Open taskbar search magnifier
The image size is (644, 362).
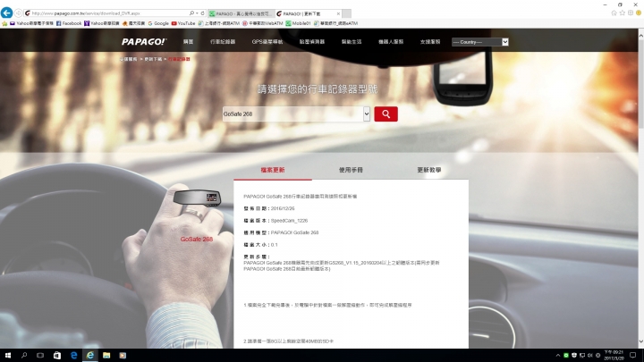click(x=24, y=355)
